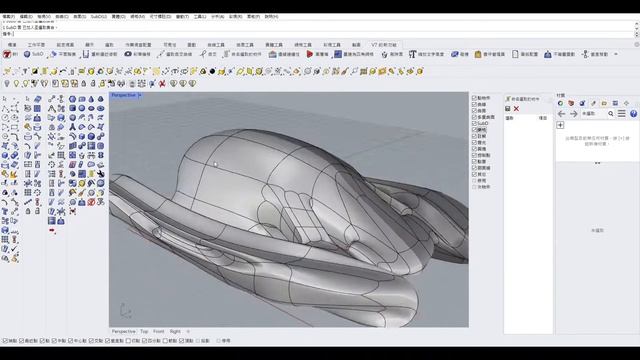The height and width of the screenshot is (360, 640).
Task: Switch to Top viewport tab
Action: (144, 331)
